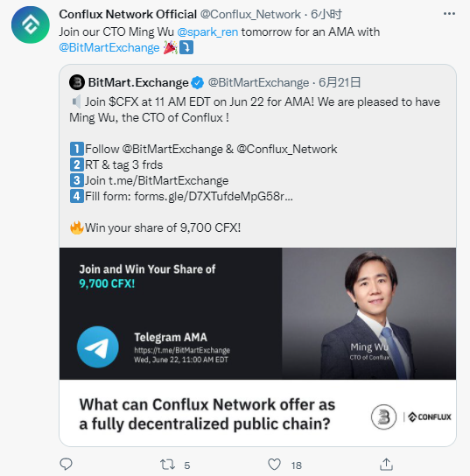
Task: Click the Conflux logo in banner footer
Action: point(430,416)
